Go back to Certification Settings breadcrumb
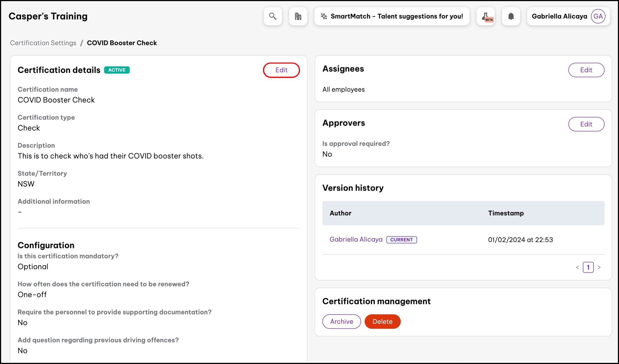 coord(43,43)
